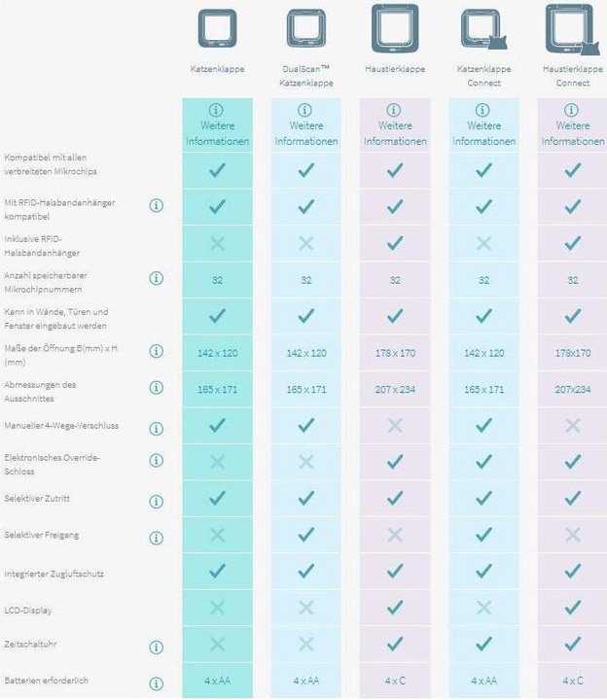Open info icon beside Selektiver Zutritt
The height and width of the screenshot is (700, 607).
point(156,502)
